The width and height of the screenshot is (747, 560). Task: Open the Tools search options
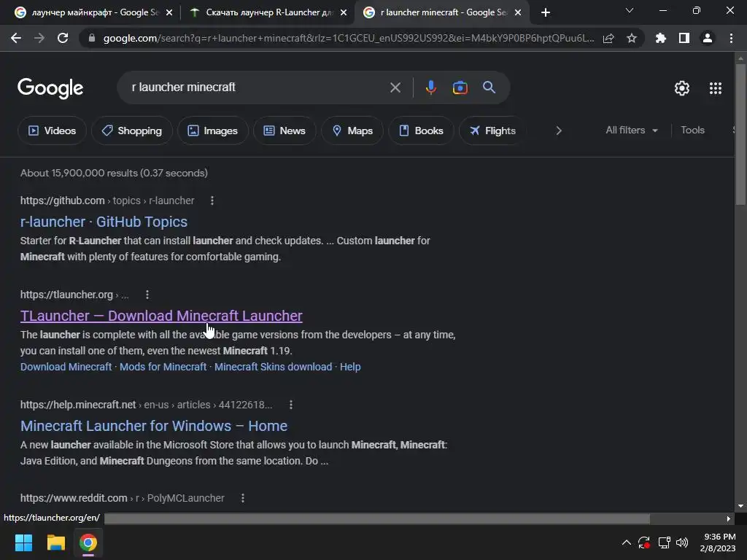click(x=692, y=130)
